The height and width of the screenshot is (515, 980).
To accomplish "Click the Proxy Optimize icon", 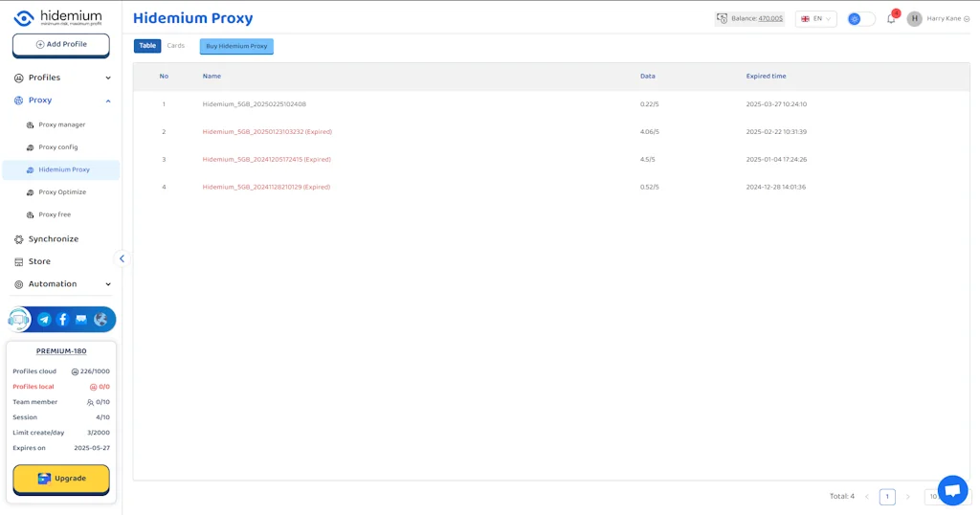I will [30, 192].
